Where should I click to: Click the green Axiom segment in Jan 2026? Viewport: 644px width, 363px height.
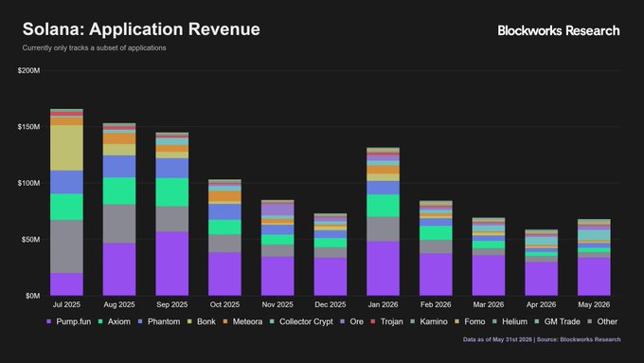tap(383, 206)
